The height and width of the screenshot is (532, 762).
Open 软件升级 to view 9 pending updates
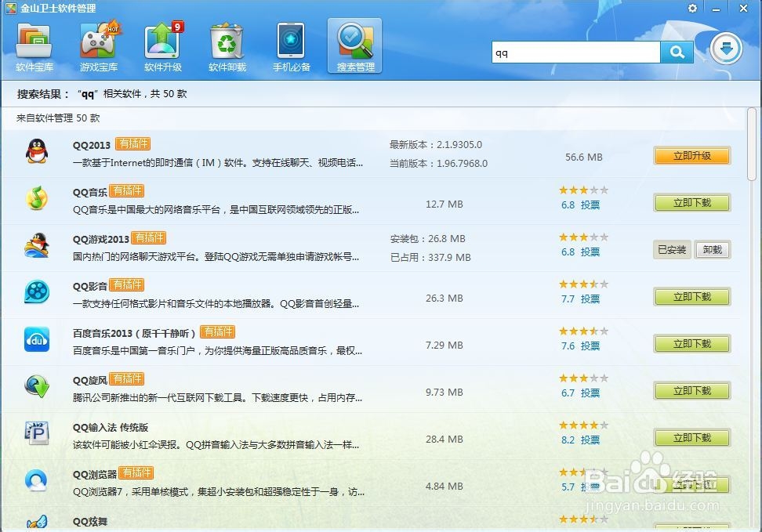tap(161, 47)
